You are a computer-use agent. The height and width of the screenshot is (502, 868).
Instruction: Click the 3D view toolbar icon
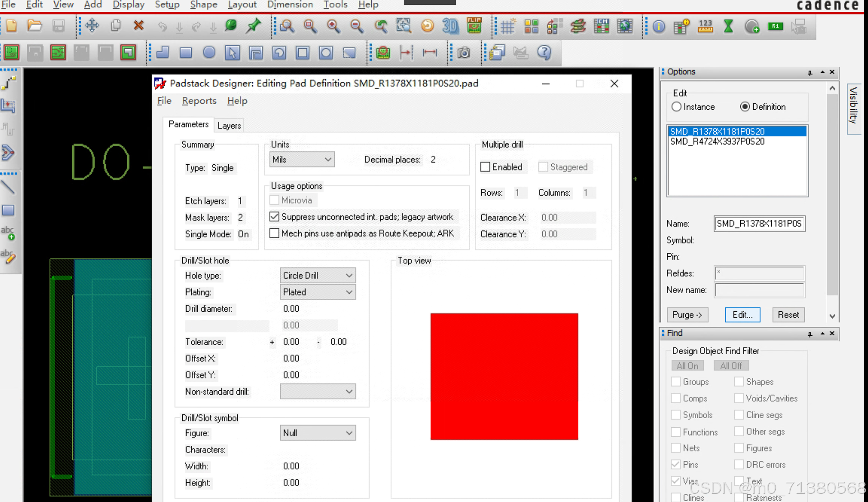450,26
